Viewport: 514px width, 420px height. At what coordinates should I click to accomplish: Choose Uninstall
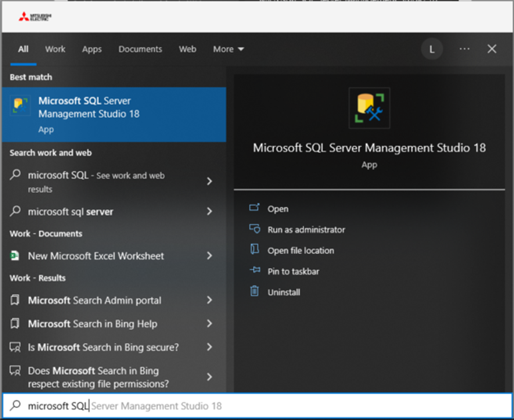click(x=284, y=292)
